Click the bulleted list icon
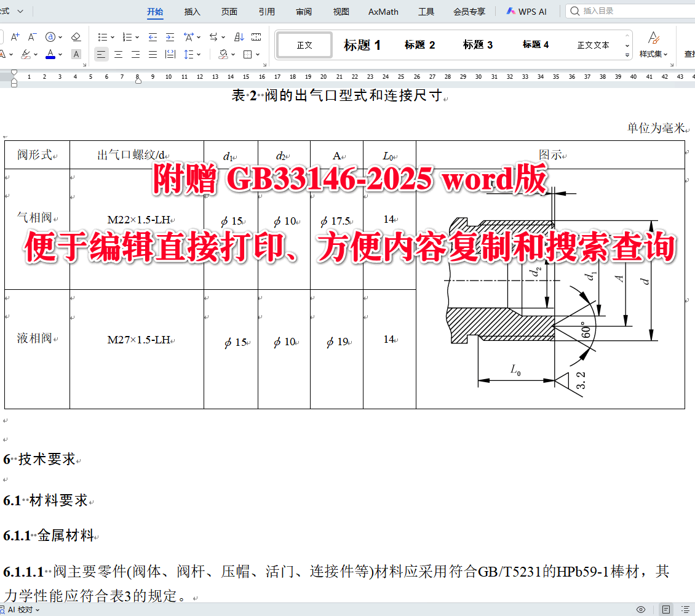Screen dimensions: 695x616 click(103, 37)
